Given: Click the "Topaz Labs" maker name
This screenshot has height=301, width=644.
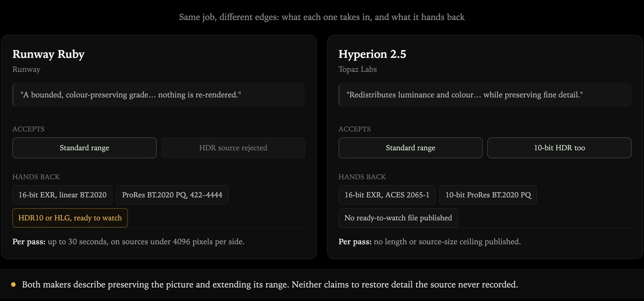Looking at the screenshot, I should tap(358, 69).
